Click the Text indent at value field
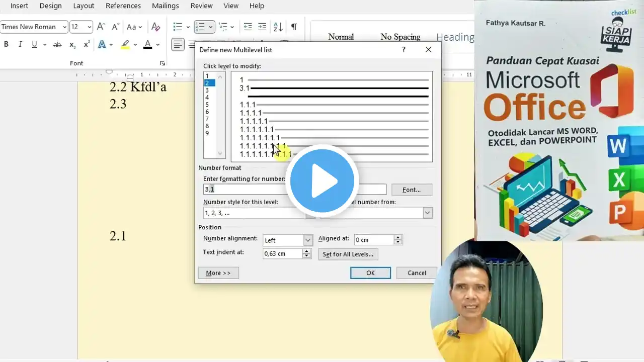This screenshot has width=644, height=362. tap(282, 254)
